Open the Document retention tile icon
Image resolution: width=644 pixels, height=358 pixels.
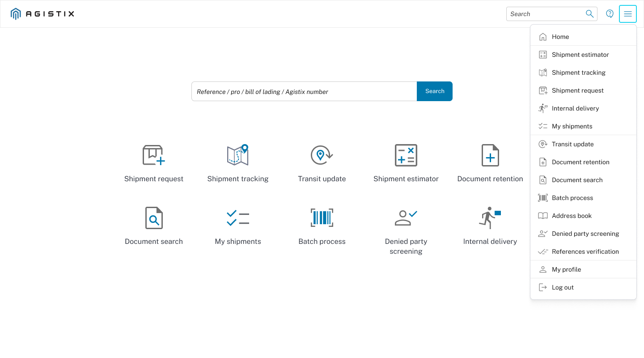coord(490,155)
